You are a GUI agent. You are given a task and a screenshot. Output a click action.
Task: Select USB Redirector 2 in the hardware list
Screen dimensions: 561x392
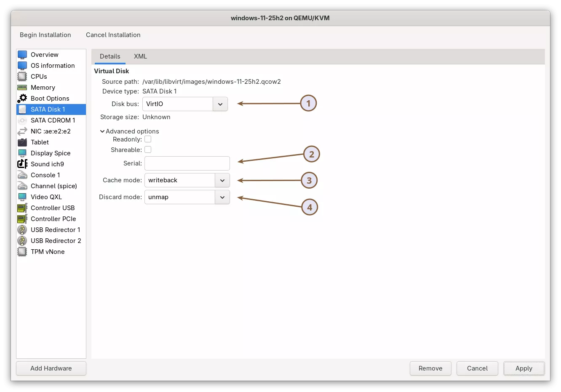click(51, 241)
